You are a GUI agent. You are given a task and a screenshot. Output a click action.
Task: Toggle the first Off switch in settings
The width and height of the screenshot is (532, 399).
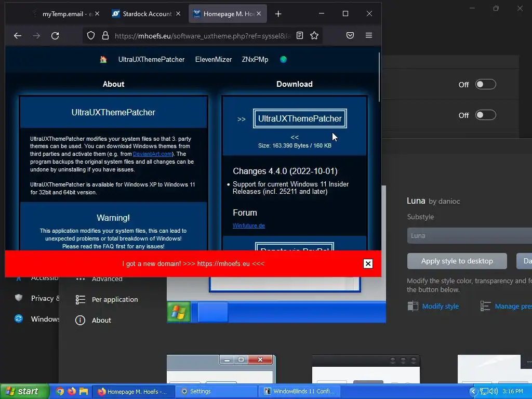tap(486, 84)
